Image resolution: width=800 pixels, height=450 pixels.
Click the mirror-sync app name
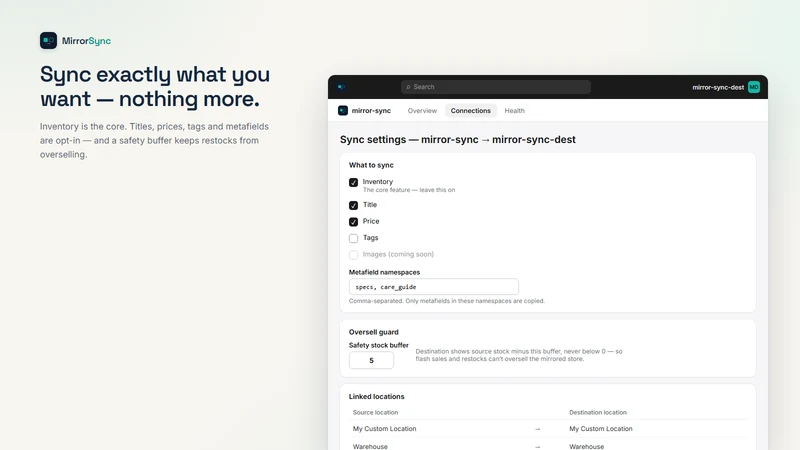371,110
